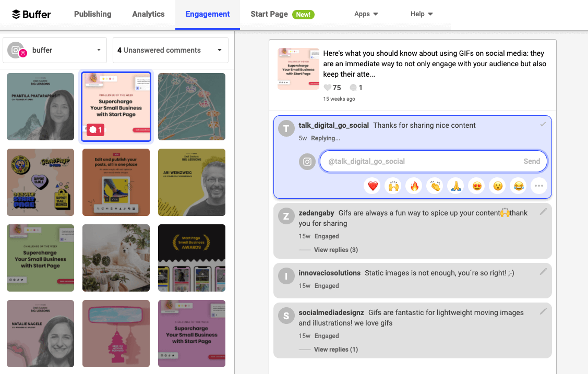
Task: Open the Help dropdown
Action: (x=421, y=14)
